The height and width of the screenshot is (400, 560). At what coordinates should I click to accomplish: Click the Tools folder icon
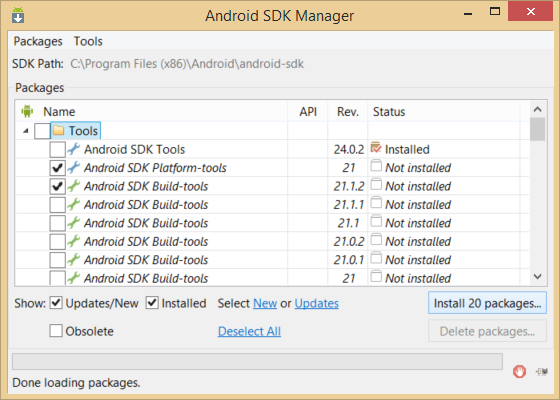58,130
